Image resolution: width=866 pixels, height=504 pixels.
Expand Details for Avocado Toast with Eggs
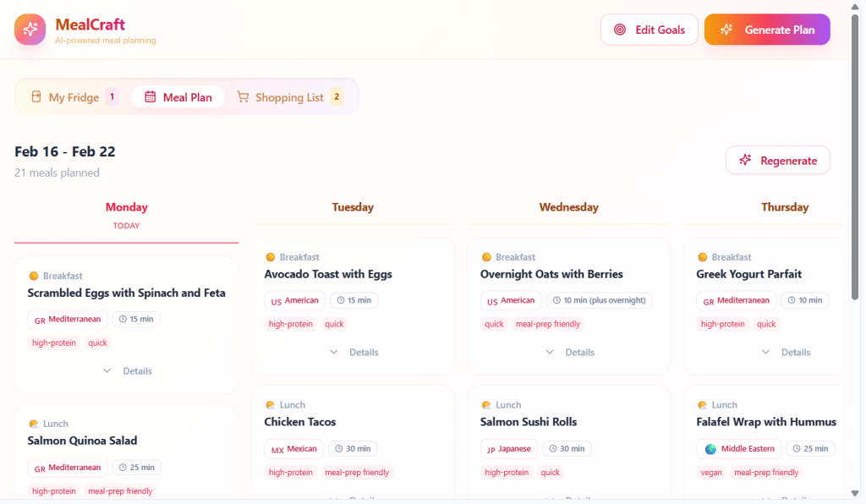tap(354, 353)
